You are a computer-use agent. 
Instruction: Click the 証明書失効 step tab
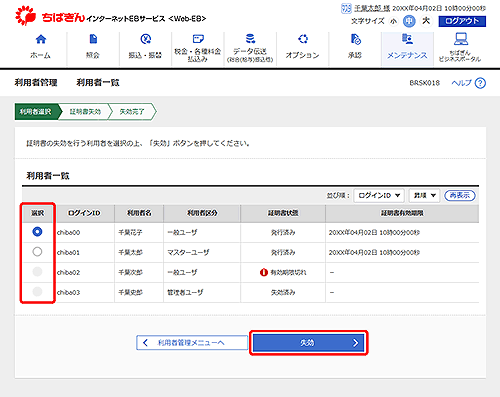(85, 112)
